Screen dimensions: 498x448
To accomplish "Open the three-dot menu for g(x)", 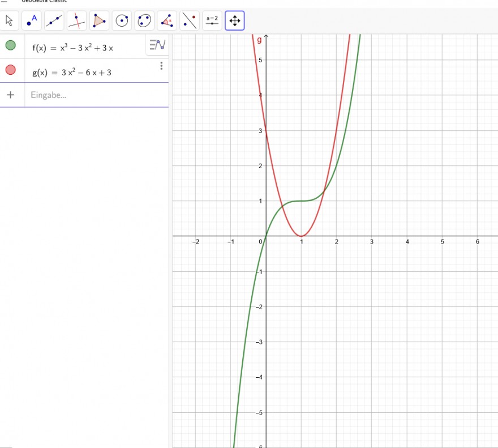I will click(161, 66).
